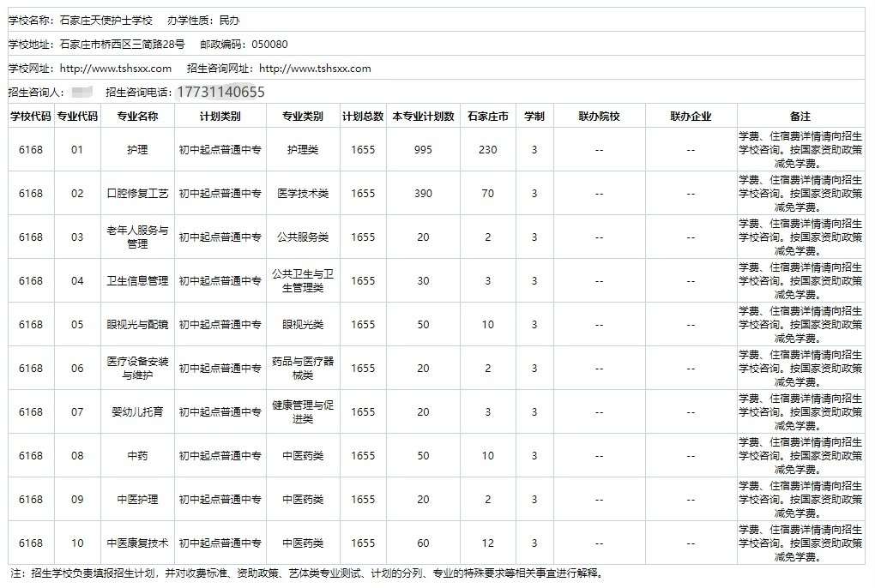Click the 石家庄市 column header

point(487,115)
